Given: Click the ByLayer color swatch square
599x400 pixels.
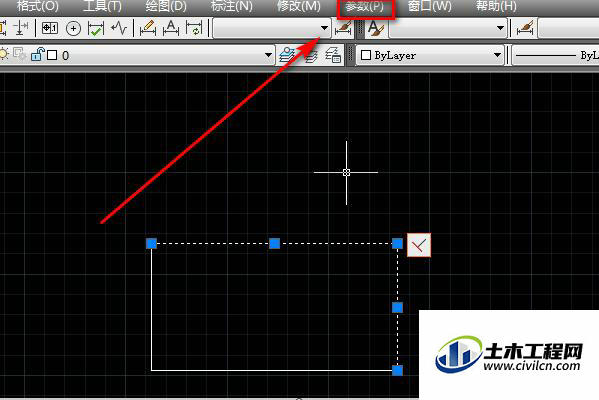Looking at the screenshot, I should (x=366, y=55).
